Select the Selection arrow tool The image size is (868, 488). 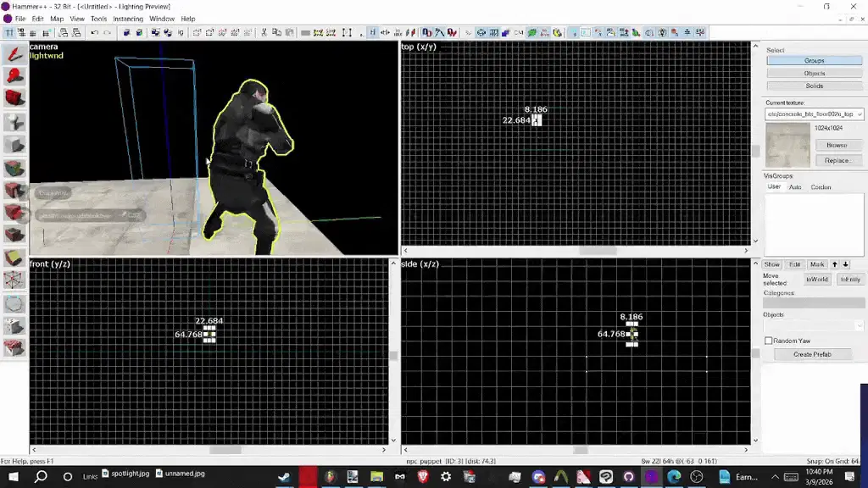(15, 53)
